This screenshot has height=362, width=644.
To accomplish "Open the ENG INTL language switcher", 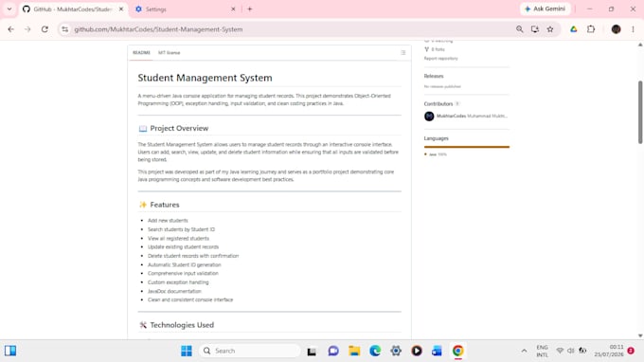I will pyautogui.click(x=542, y=351).
